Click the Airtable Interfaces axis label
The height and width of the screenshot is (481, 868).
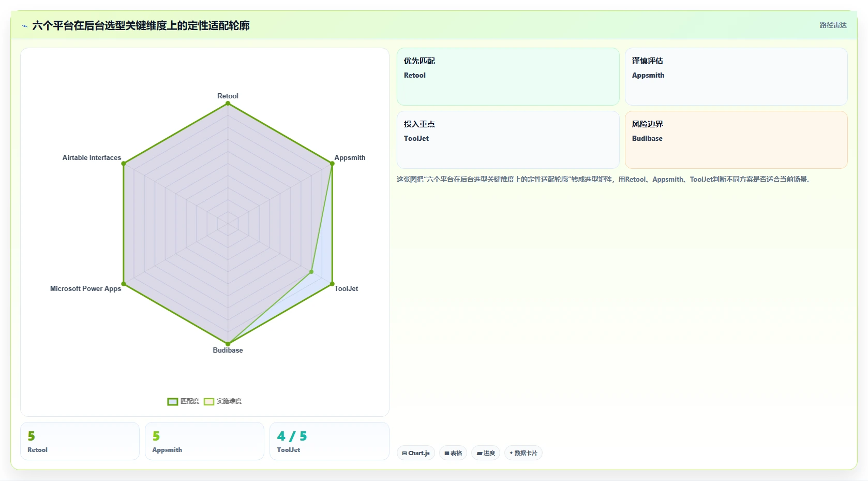pos(92,157)
